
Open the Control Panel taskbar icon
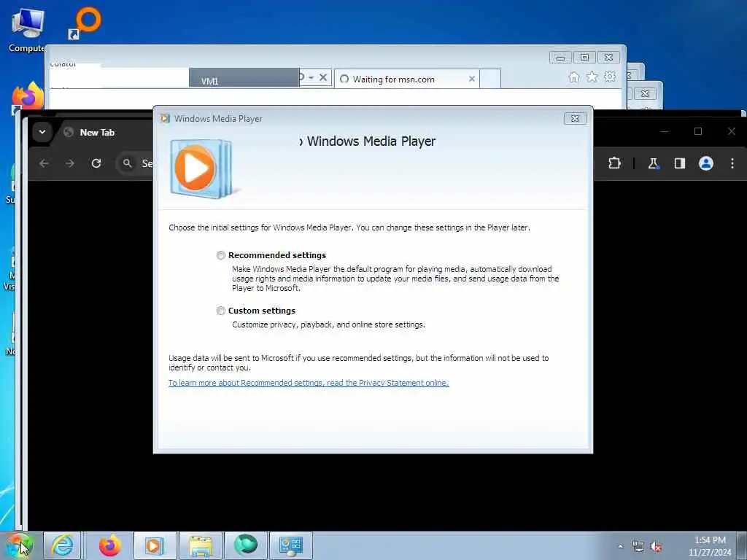pos(291,545)
